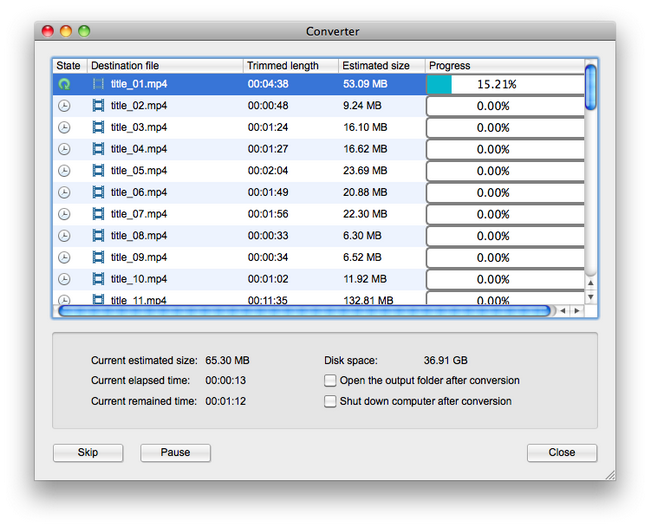Click the 22.30 MB estimated size cell
The height and width of the screenshot is (528, 650).
[365, 214]
